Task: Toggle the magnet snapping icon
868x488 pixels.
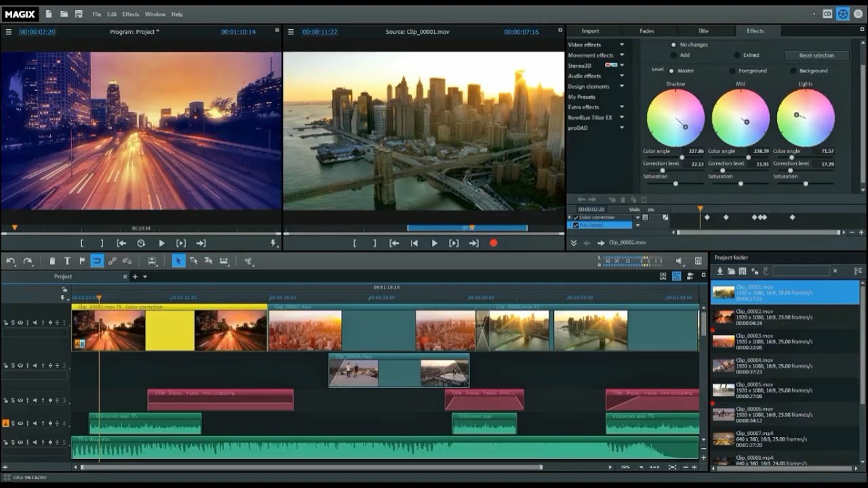Action: (x=97, y=261)
